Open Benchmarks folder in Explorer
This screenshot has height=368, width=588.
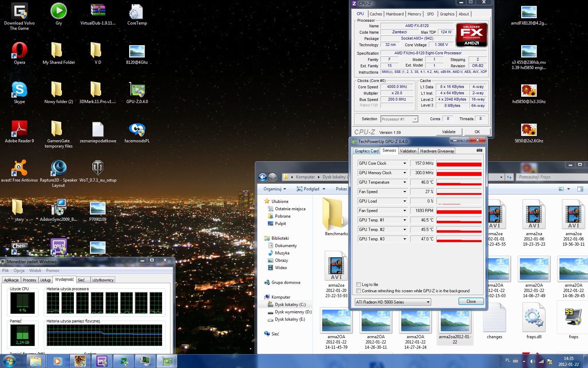336,217
